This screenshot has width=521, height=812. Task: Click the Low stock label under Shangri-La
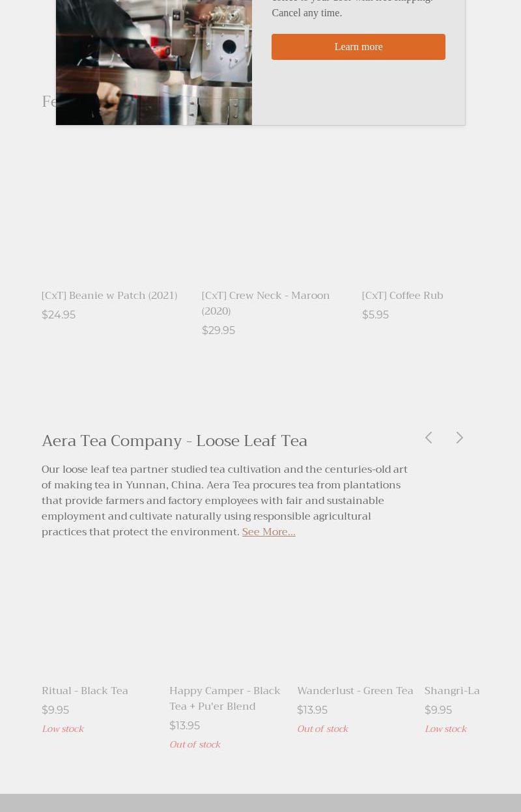(x=445, y=729)
